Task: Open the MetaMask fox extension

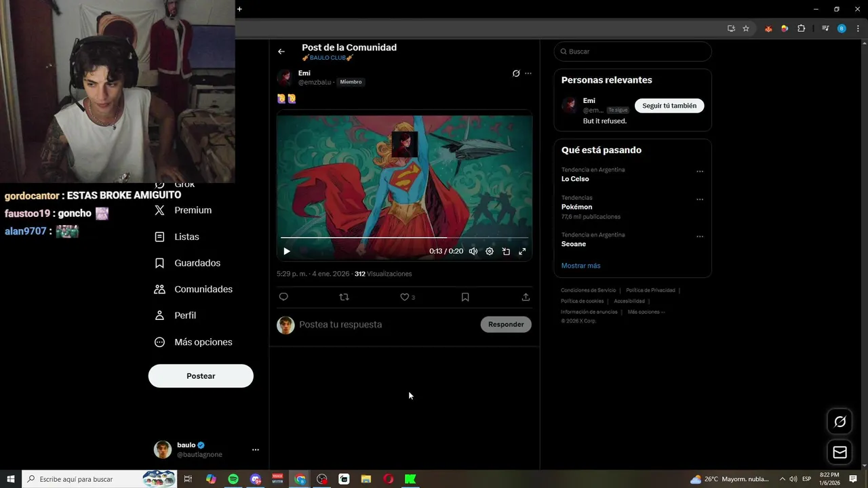Action: [768, 28]
